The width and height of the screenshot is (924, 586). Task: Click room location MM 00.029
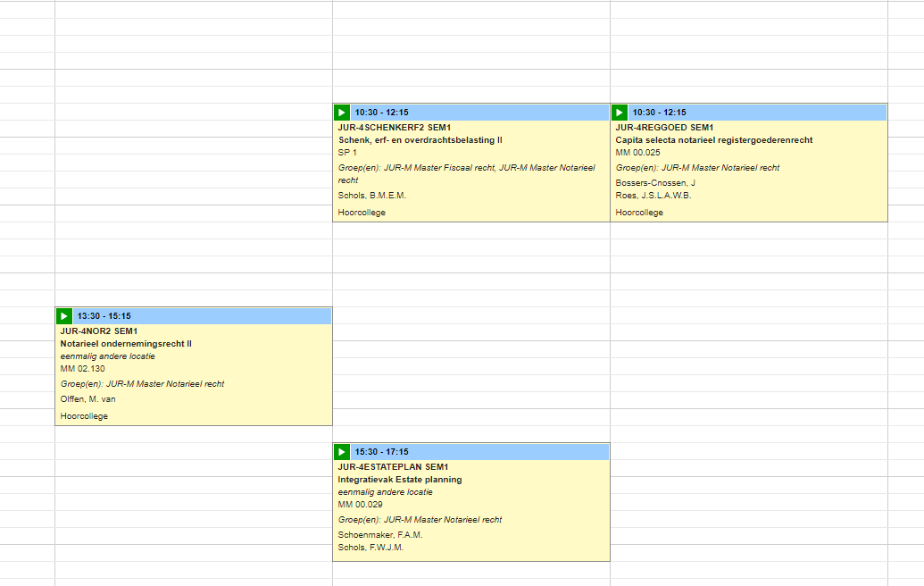point(360,505)
